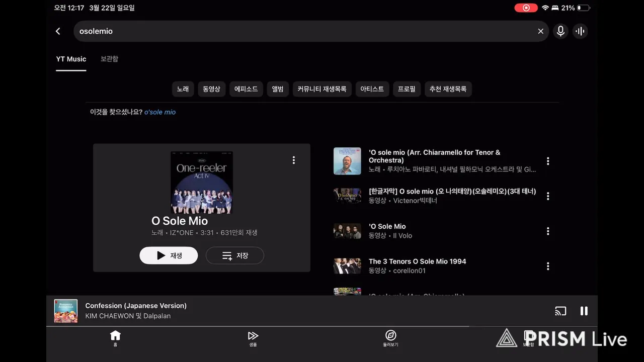Screen dimensions: 644x362
Task: Filter results by 노래
Action: [183, 89]
